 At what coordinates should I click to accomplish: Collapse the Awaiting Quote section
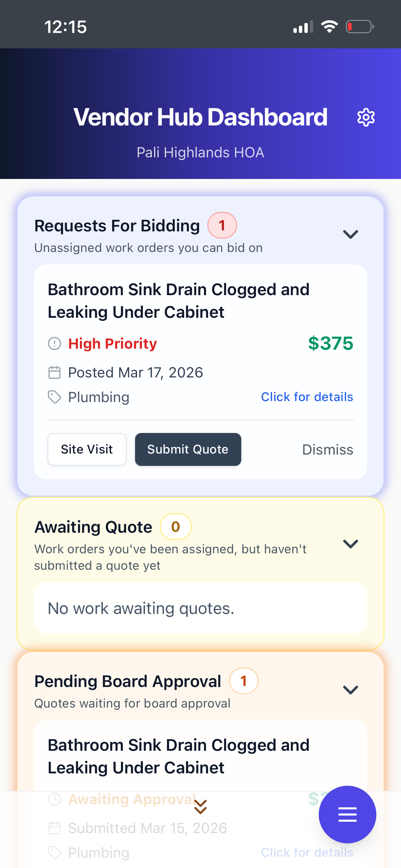point(350,544)
